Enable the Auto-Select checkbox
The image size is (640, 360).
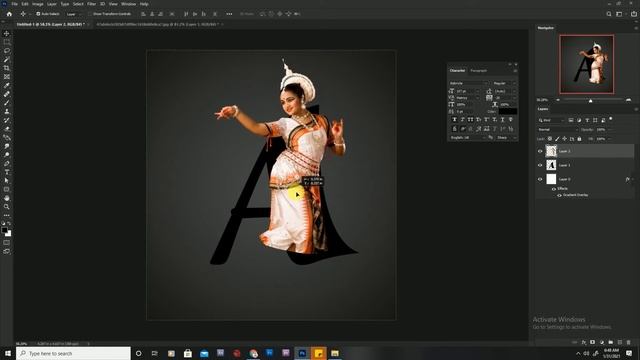tap(38, 14)
